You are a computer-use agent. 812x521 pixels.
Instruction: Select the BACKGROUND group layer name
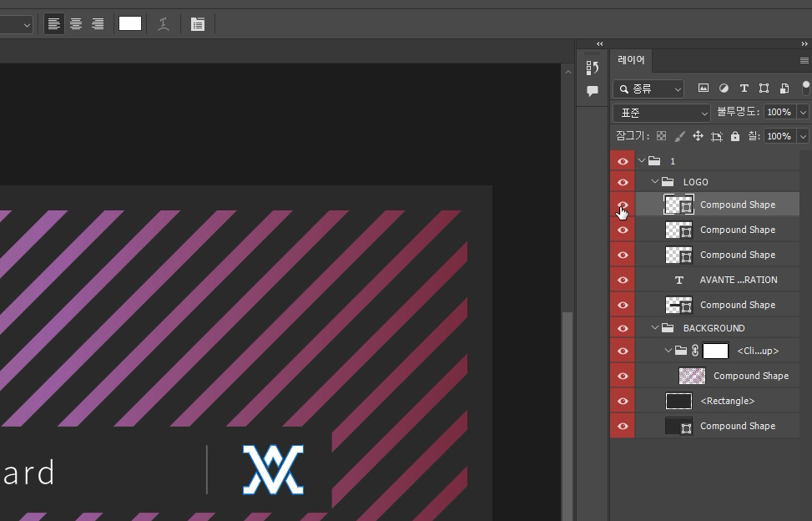[x=714, y=328]
